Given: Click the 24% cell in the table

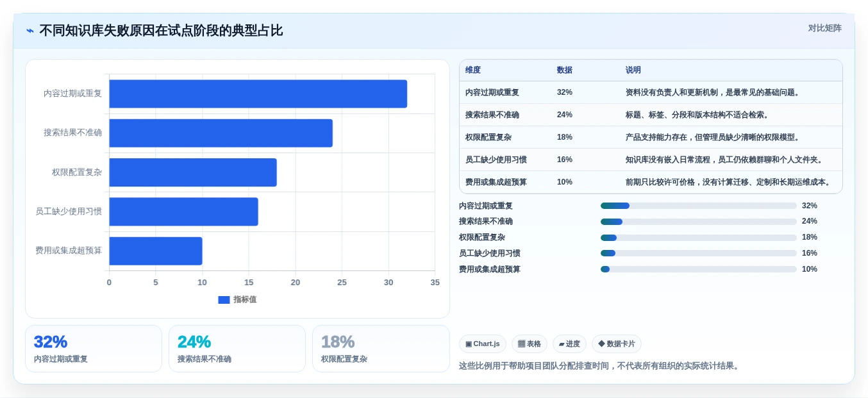Looking at the screenshot, I should click(x=565, y=115).
